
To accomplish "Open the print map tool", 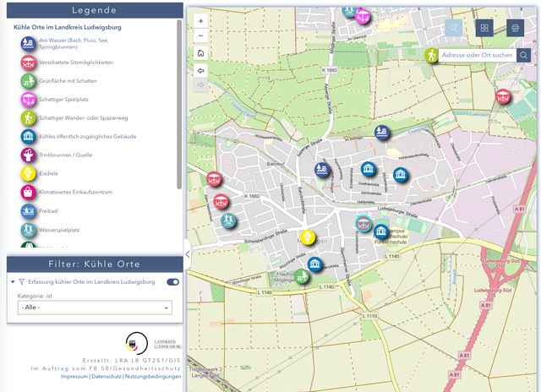I will pyautogui.click(x=515, y=28).
